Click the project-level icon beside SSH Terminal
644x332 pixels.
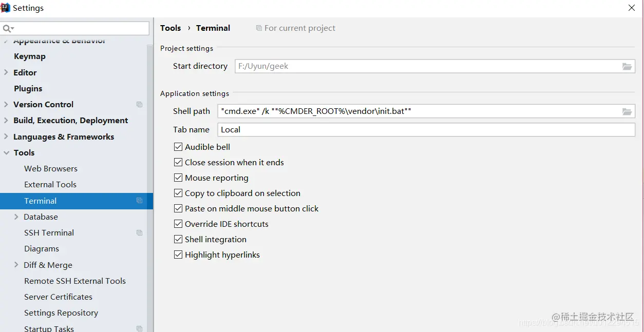tap(139, 233)
